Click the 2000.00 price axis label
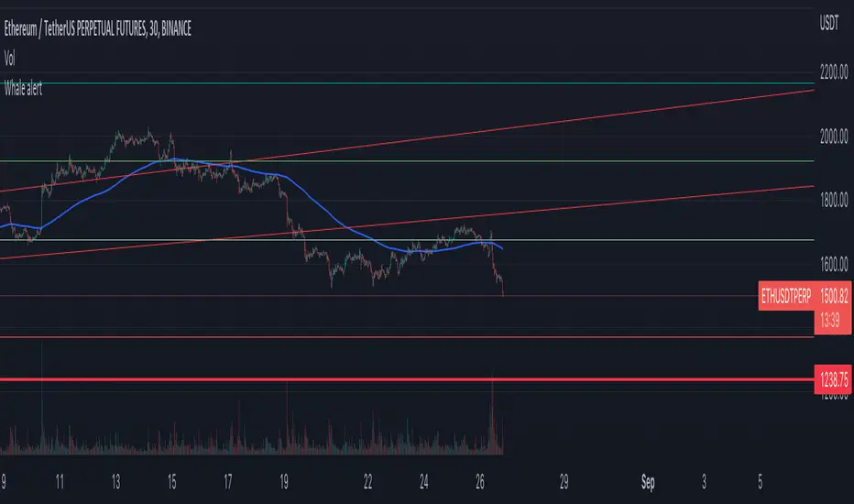 tap(832, 137)
